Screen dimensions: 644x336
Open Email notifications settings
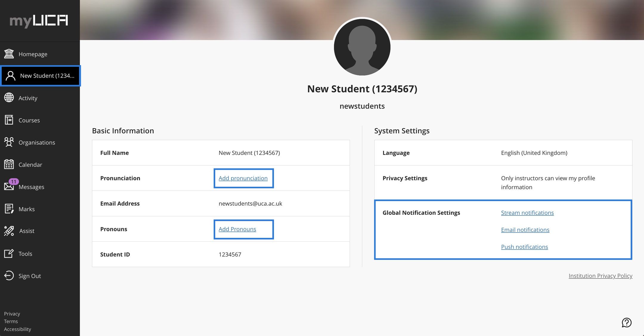[525, 230]
